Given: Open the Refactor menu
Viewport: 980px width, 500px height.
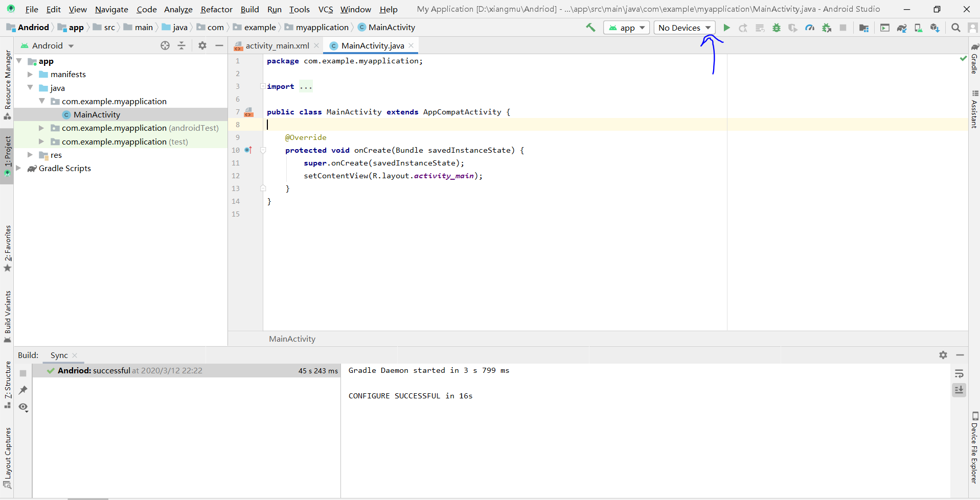Looking at the screenshot, I should pos(216,9).
